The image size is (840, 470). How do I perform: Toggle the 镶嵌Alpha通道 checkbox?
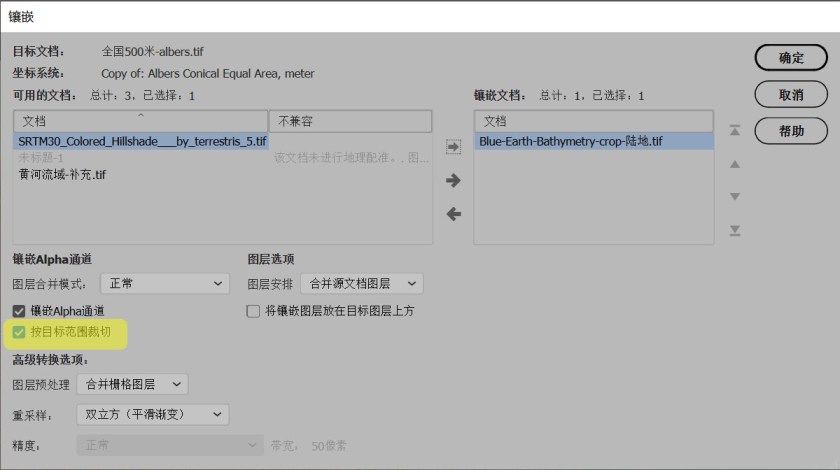pyautogui.click(x=19, y=311)
